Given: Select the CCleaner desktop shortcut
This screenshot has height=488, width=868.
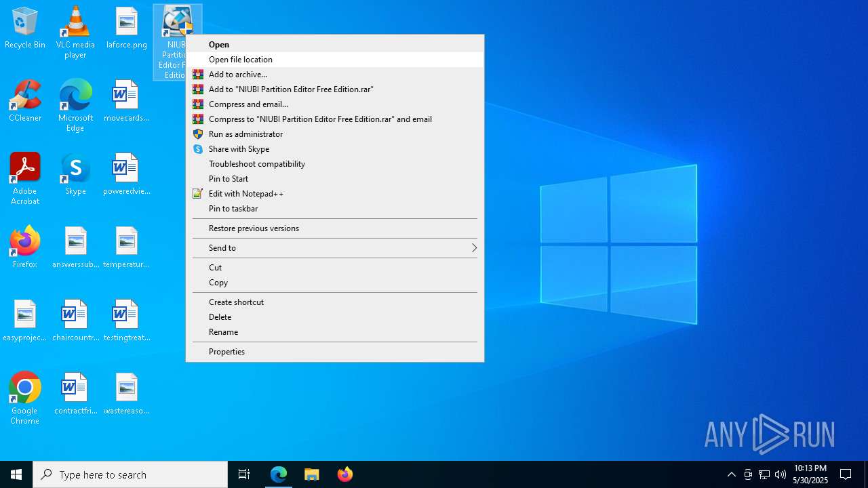Looking at the screenshot, I should coord(25,102).
